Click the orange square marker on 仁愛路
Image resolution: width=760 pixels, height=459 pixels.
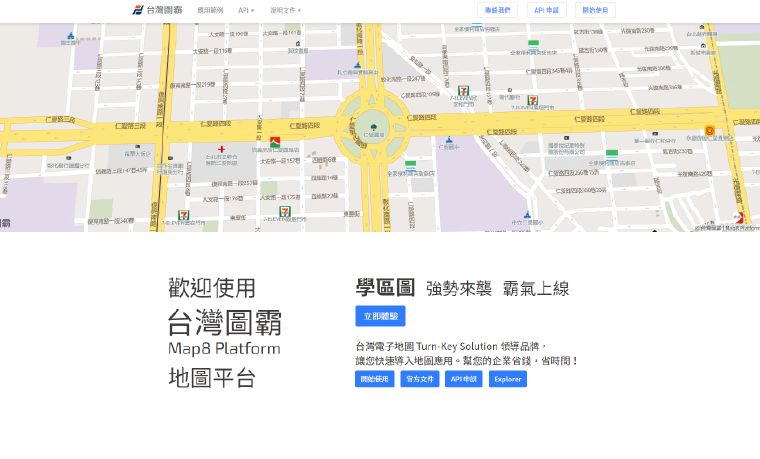710,130
